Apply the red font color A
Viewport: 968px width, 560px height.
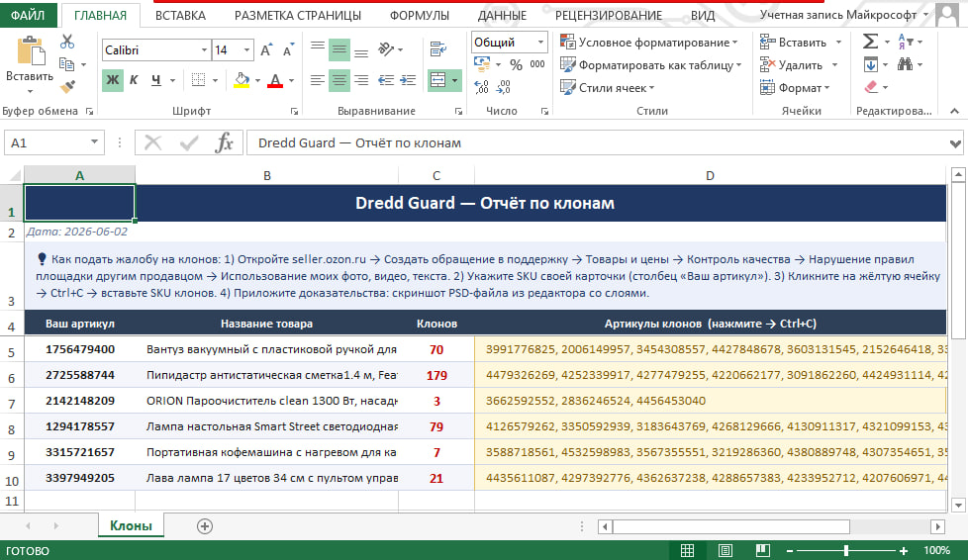click(275, 80)
